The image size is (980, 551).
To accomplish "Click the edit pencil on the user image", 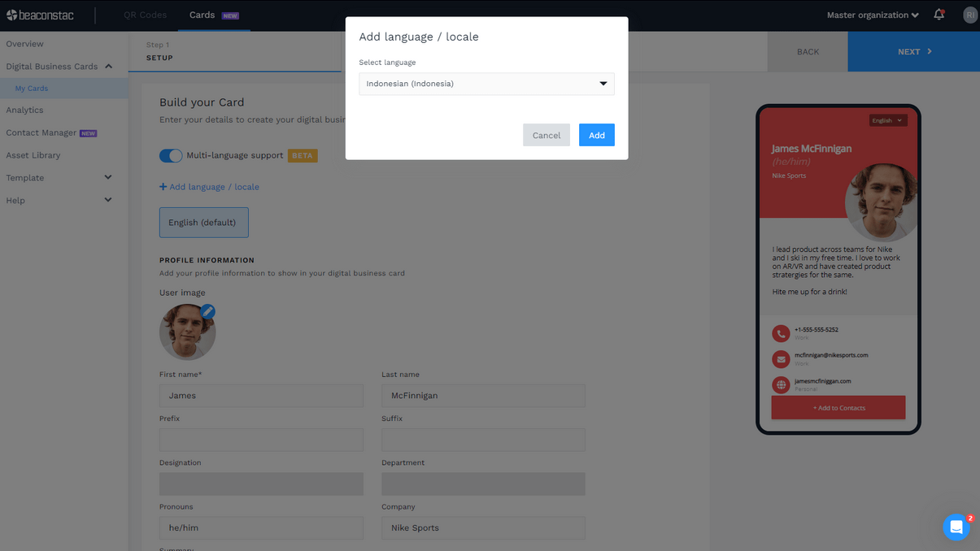I will point(207,311).
